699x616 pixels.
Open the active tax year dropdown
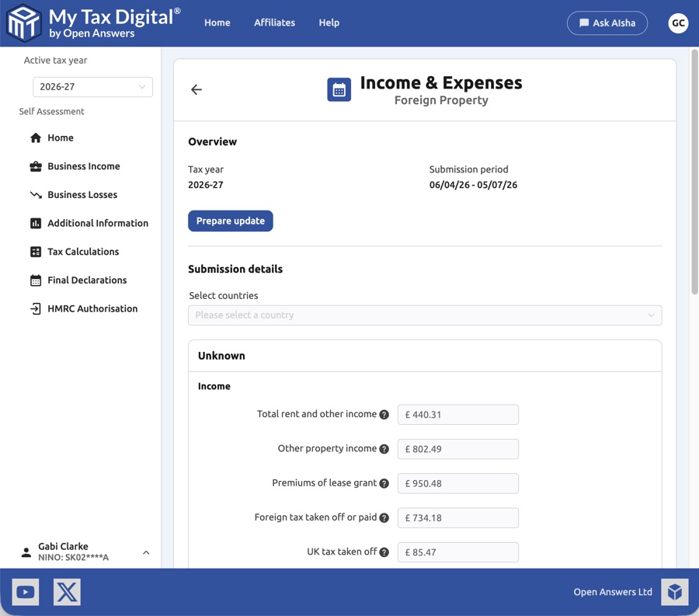[x=92, y=87]
